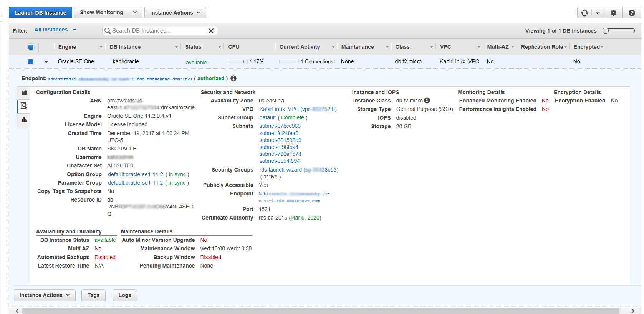Open subnet-ef96fba4 link
The height and width of the screenshot is (314, 644).
[279, 147]
